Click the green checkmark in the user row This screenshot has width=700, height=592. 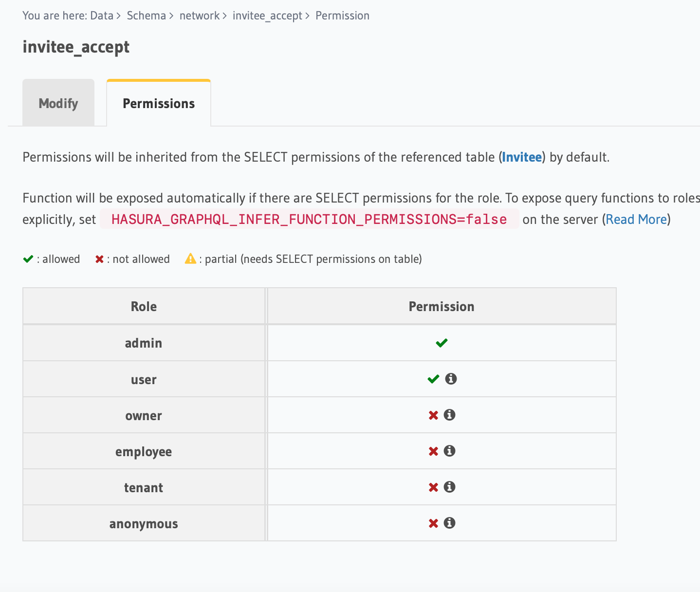[433, 379]
